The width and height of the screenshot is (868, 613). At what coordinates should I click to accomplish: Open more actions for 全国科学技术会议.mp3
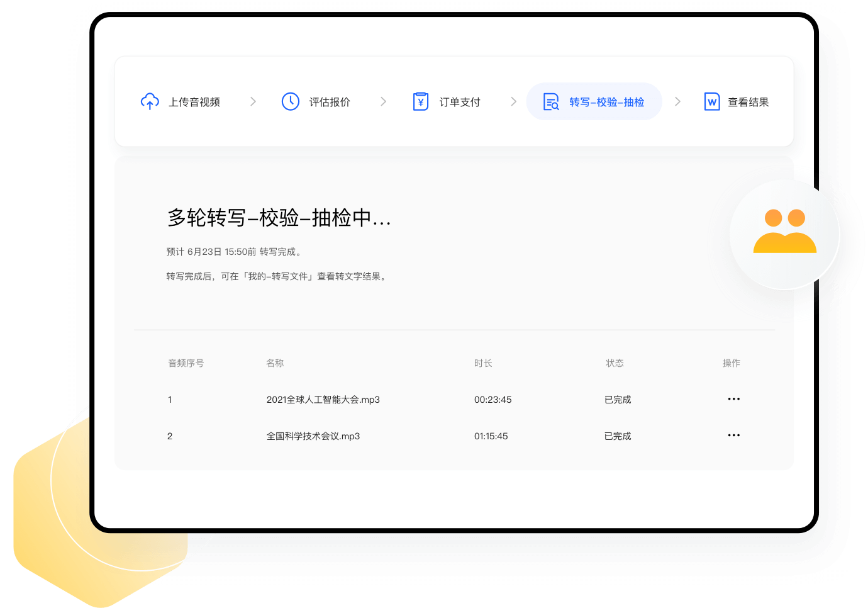733,436
